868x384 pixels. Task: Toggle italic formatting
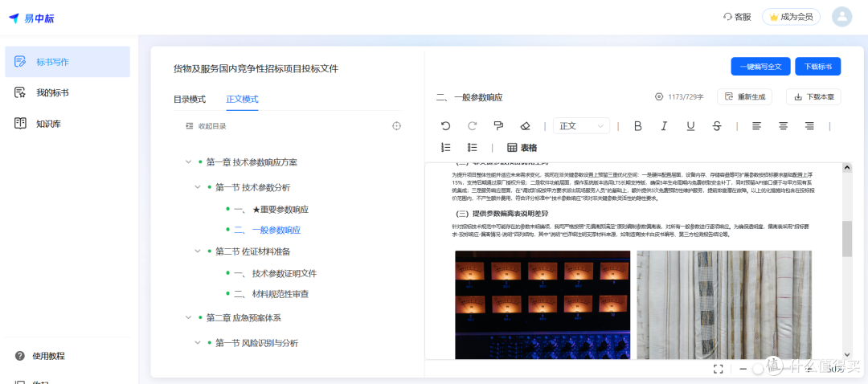pyautogui.click(x=664, y=126)
